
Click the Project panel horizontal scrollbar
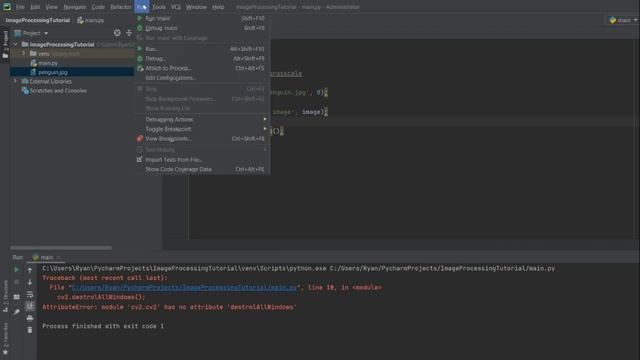[x=61, y=248]
